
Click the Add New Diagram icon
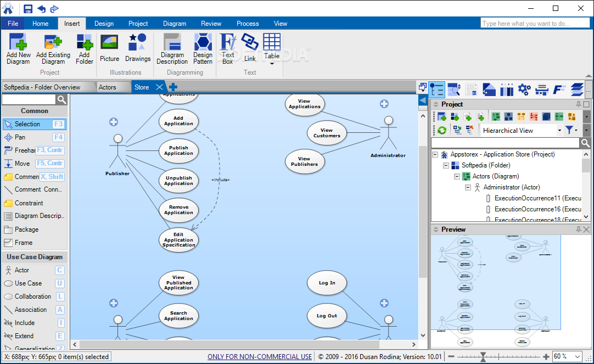pyautogui.click(x=18, y=49)
